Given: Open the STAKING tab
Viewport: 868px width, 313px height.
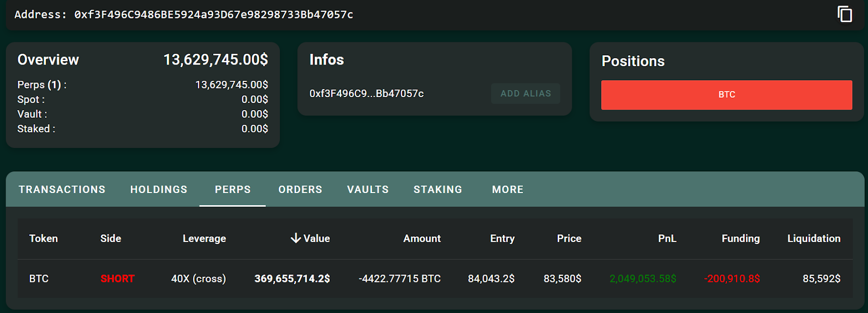Looking at the screenshot, I should pos(438,189).
